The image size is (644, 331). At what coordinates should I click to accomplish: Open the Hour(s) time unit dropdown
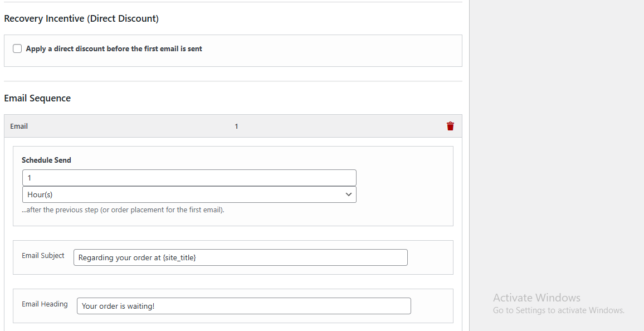[x=189, y=194]
